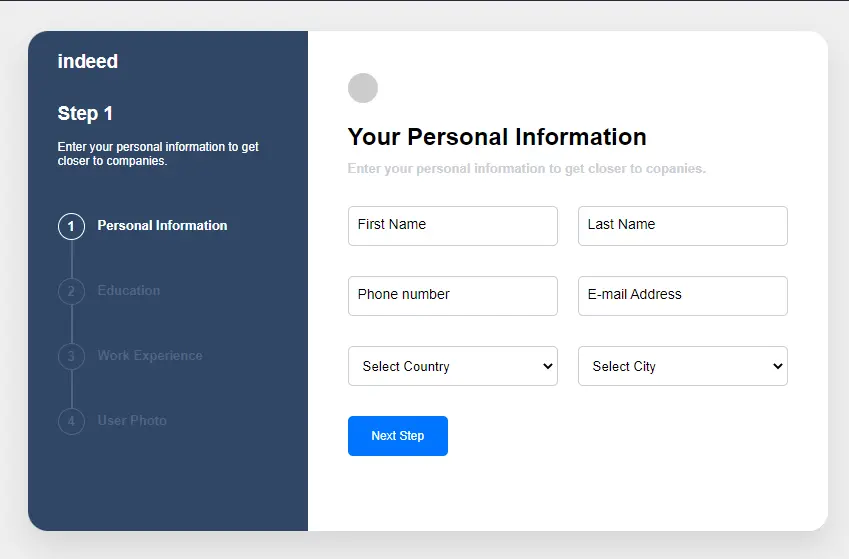Click the gray subtitle under the form heading

(x=527, y=169)
